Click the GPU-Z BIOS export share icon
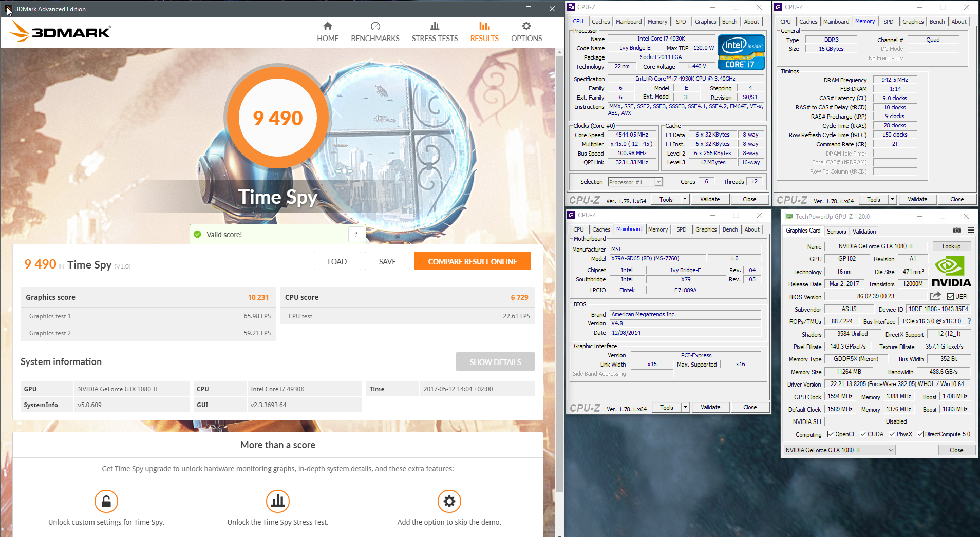The height and width of the screenshot is (537, 980). [935, 296]
